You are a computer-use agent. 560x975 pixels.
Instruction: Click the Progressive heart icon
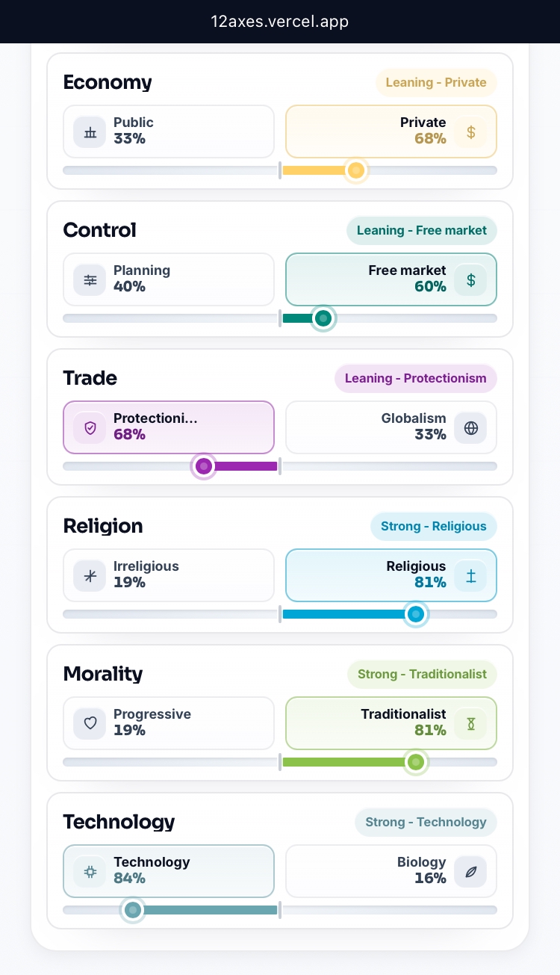tap(90, 724)
